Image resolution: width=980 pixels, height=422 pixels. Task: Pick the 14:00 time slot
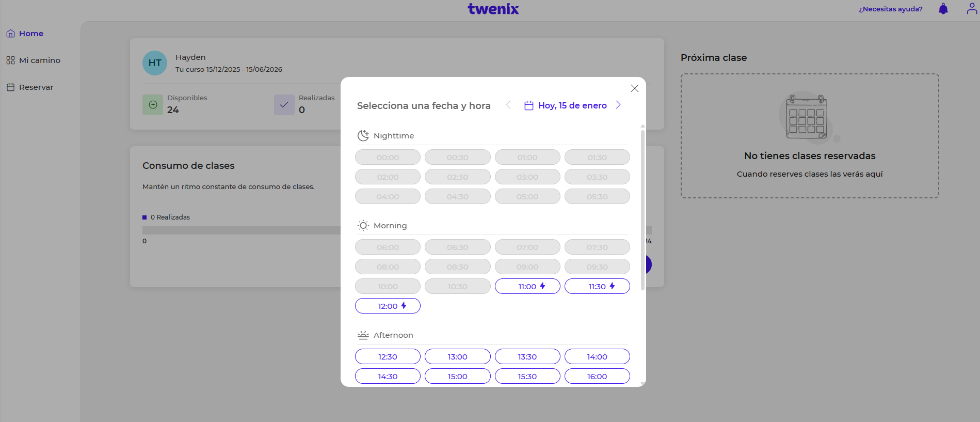pos(597,356)
